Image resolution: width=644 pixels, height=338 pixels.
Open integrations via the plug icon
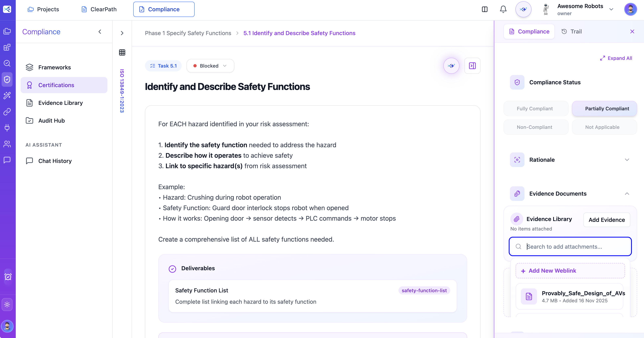click(7, 128)
